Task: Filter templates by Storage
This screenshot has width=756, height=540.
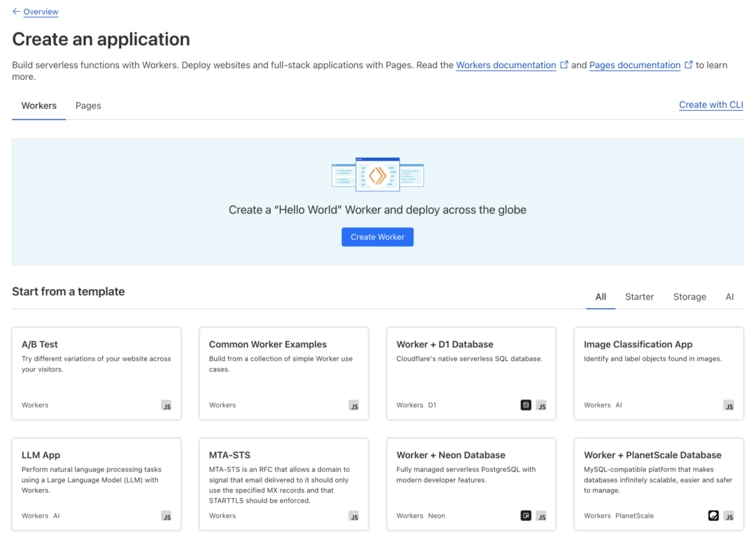Action: pyautogui.click(x=690, y=297)
